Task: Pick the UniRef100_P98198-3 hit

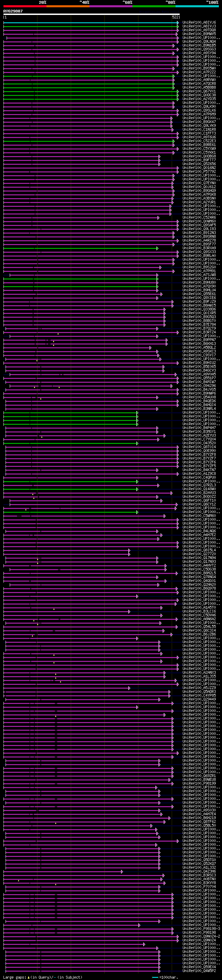Action: point(201,929)
